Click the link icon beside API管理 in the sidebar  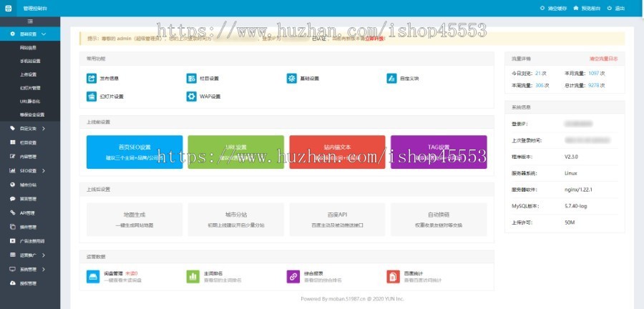[x=13, y=213]
